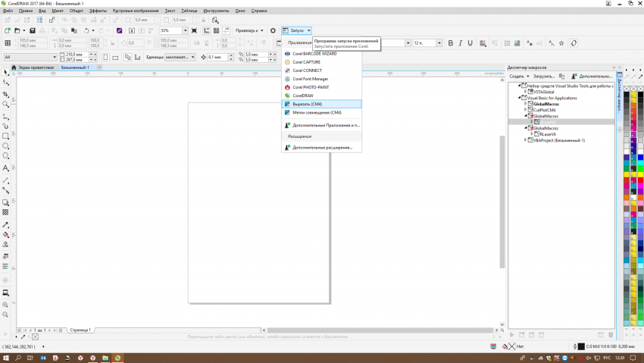644x363 pixels.
Task: Launch Corel PHOTO-PAINT from the list
Action: pos(310,87)
